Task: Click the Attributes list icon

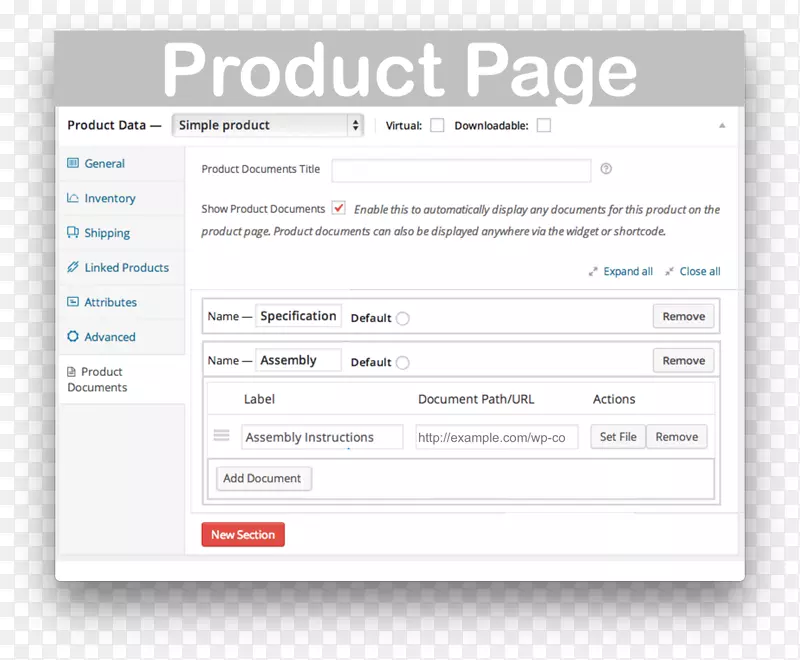Action: 73,302
